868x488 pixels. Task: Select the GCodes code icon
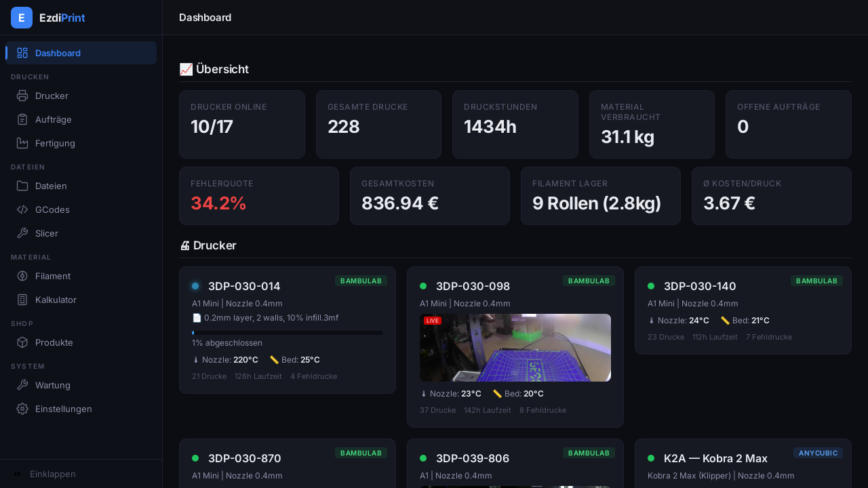tap(22, 209)
